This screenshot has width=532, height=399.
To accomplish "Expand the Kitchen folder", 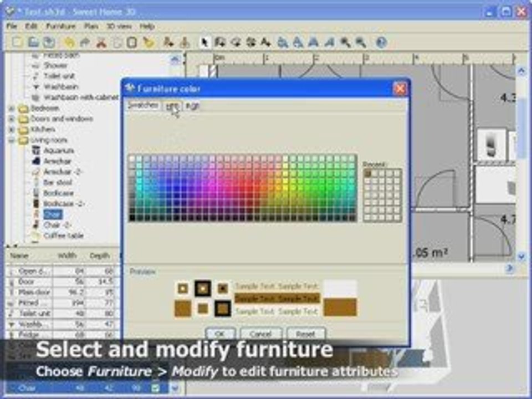I will click(12, 129).
